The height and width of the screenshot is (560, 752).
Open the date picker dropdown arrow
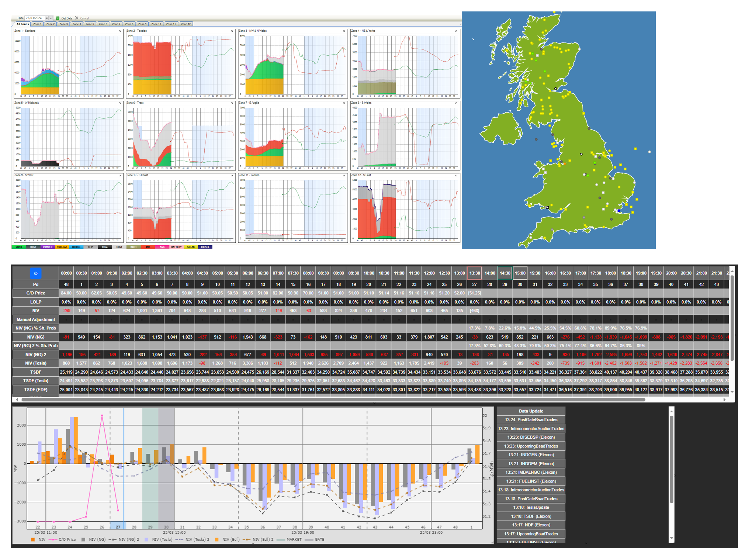click(51, 18)
